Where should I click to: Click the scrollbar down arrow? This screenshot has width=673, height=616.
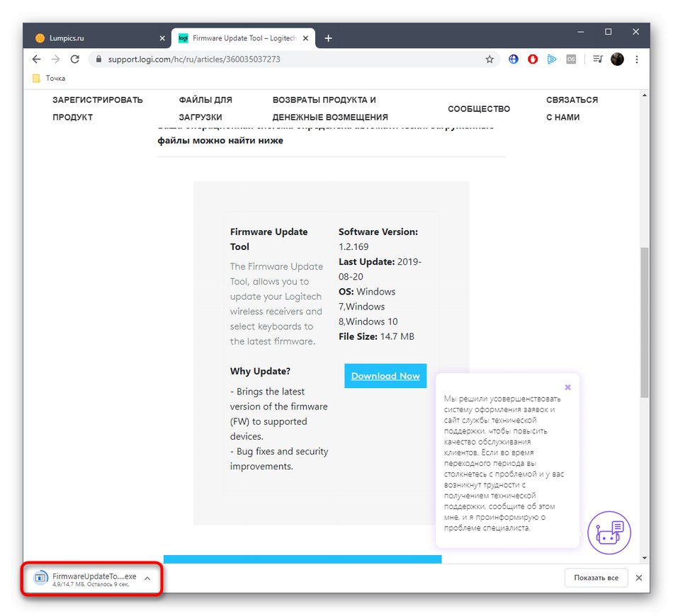[644, 558]
